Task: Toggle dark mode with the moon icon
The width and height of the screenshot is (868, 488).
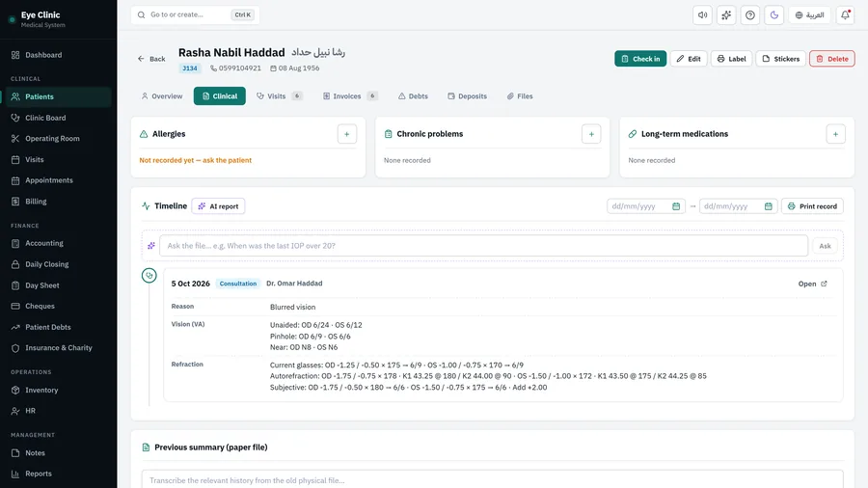Action: click(773, 14)
